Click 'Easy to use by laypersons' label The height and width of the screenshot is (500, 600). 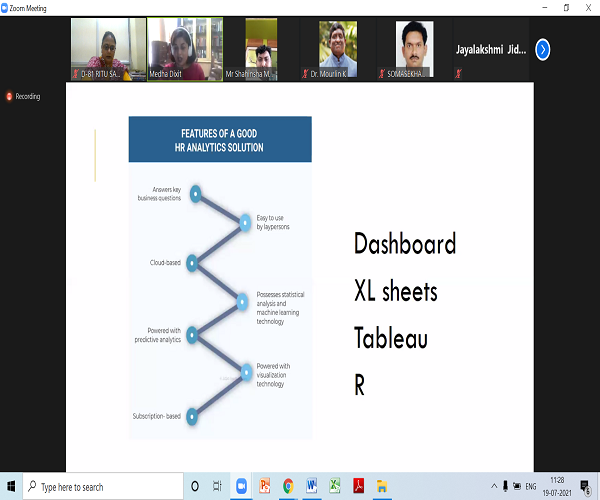coord(273,222)
